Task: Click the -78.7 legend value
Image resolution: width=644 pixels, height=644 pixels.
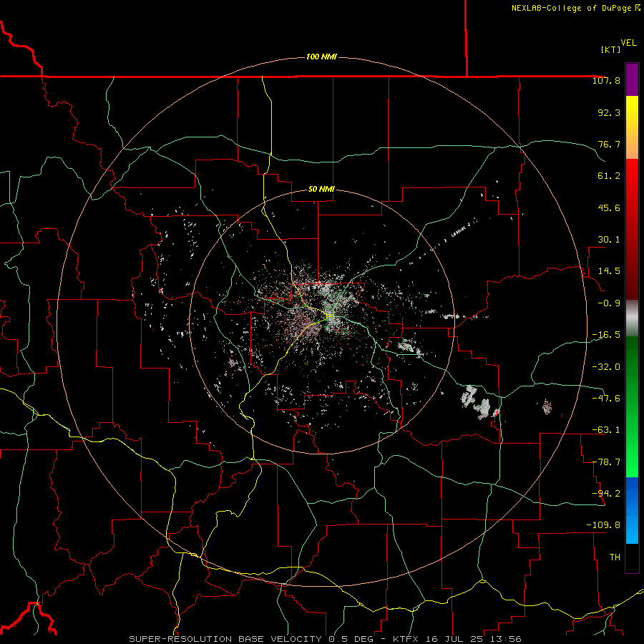Action: tap(606, 462)
